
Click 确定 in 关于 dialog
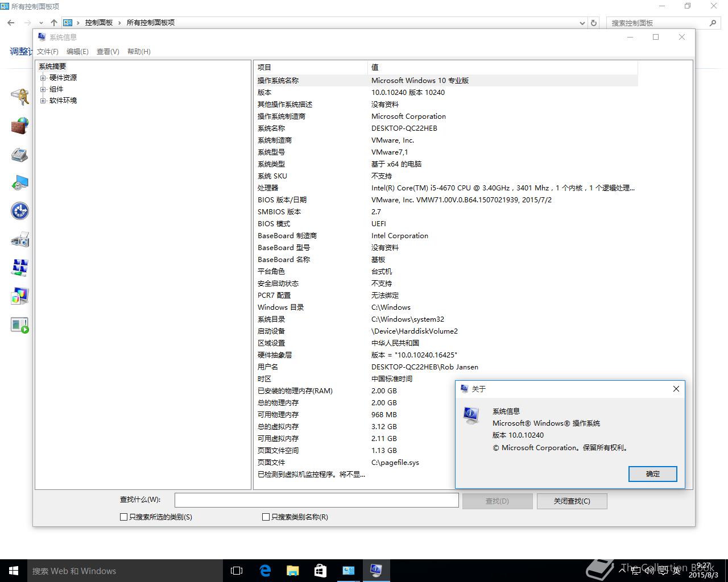(653, 474)
